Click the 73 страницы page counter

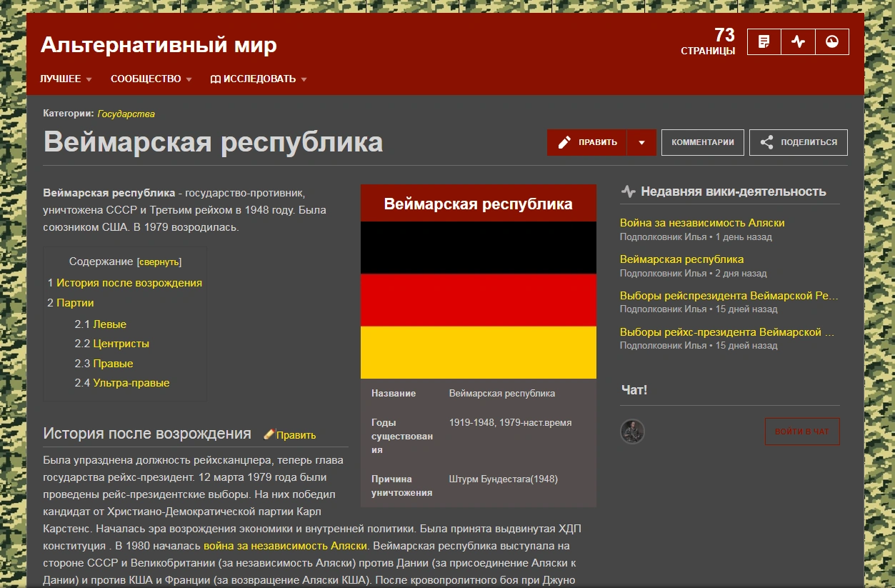coord(708,41)
